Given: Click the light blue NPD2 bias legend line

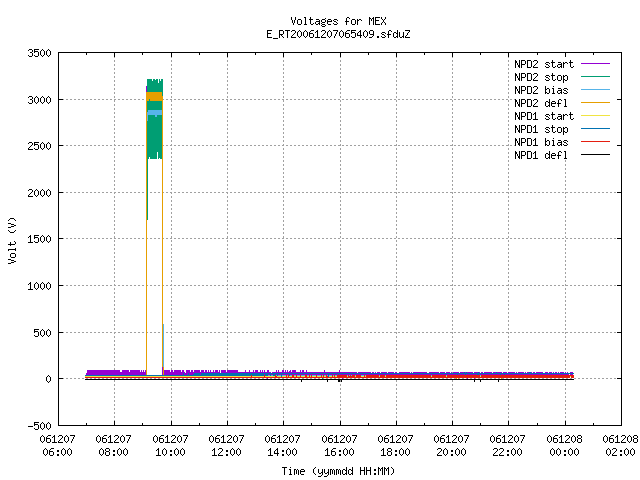Looking at the screenshot, I should 595,90.
